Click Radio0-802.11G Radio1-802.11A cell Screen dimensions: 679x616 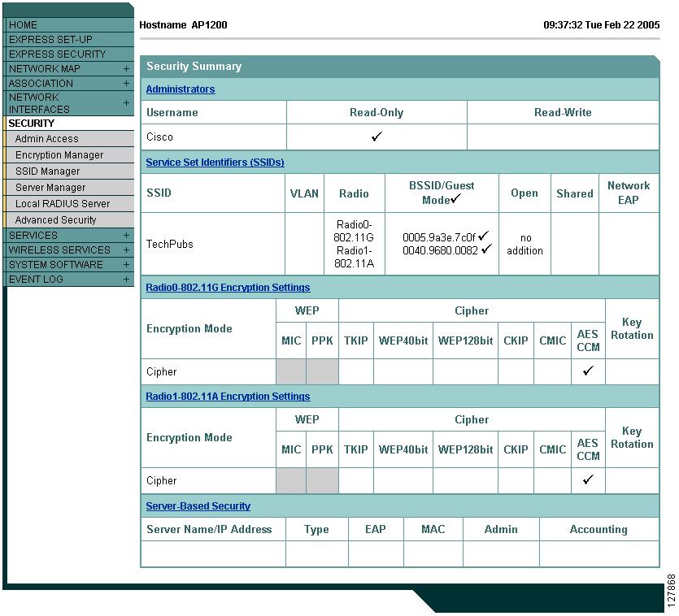[x=355, y=244]
